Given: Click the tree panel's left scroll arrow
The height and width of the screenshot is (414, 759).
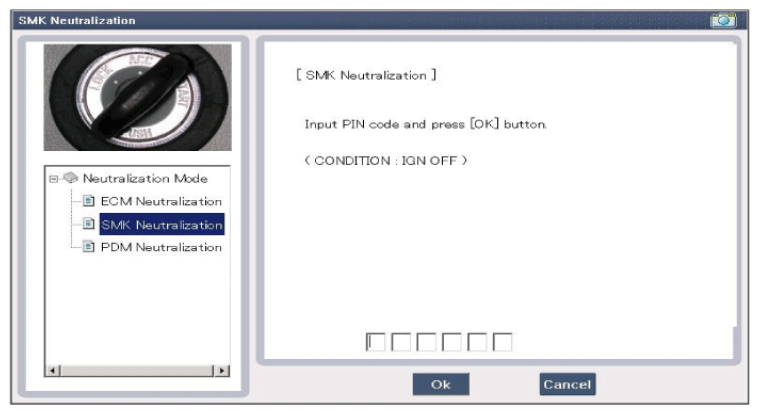Looking at the screenshot, I should 54,371.
